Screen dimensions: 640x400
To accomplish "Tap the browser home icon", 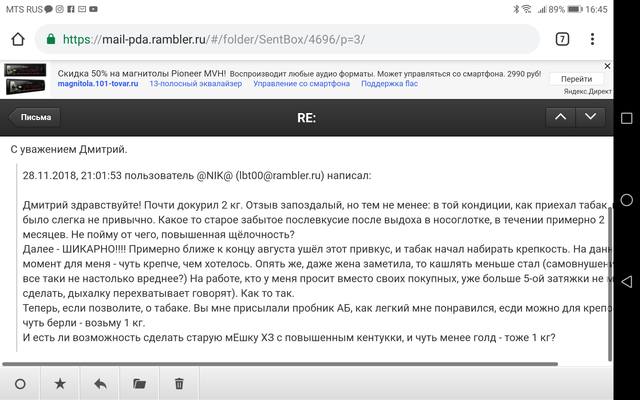I will (x=18, y=40).
